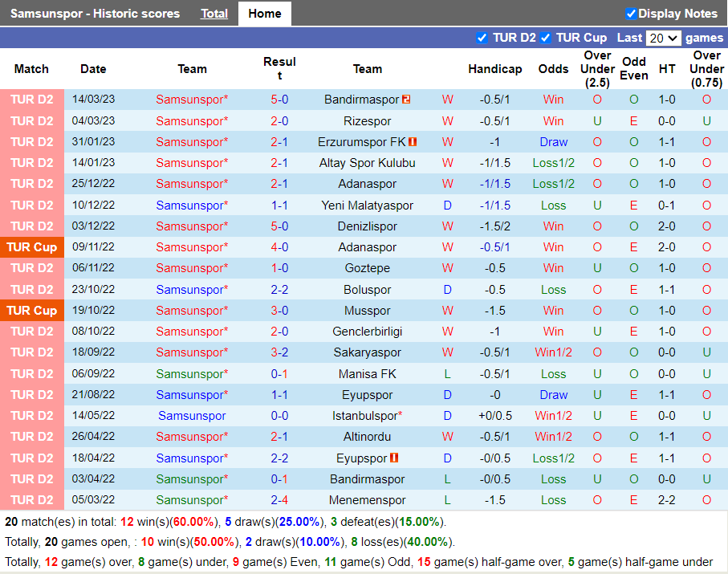Toggle the Display Notes checkbox
This screenshot has width=728, height=574.
pyautogui.click(x=631, y=14)
